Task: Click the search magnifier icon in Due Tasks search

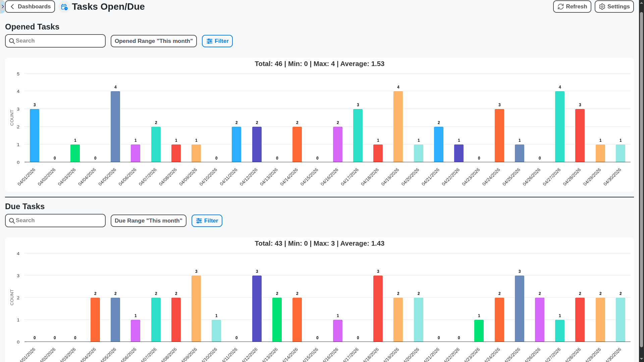Action: click(x=12, y=221)
